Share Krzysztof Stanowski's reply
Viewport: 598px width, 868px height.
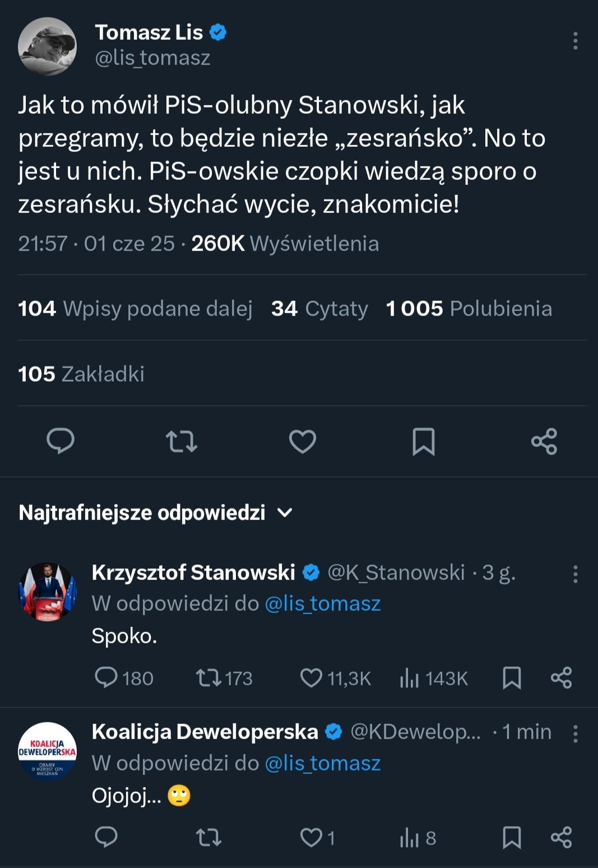(561, 678)
